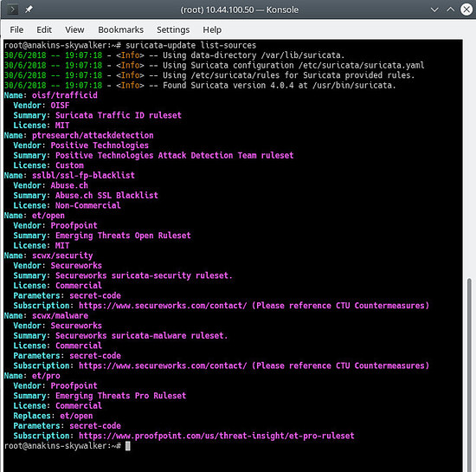
Task: Click 'Emerging Threats Open Ruleset' summary
Action: pyautogui.click(x=123, y=236)
